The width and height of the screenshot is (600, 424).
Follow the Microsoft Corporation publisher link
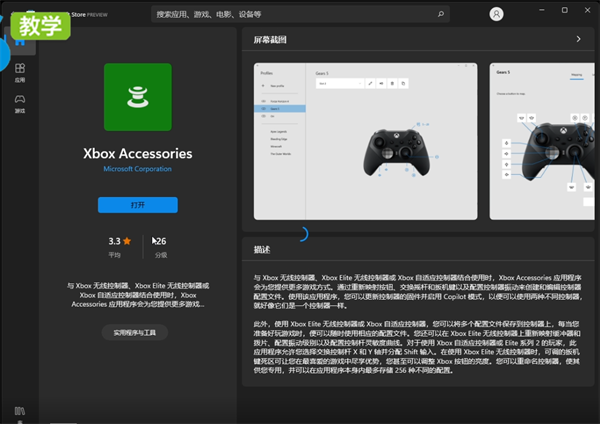[x=137, y=169]
